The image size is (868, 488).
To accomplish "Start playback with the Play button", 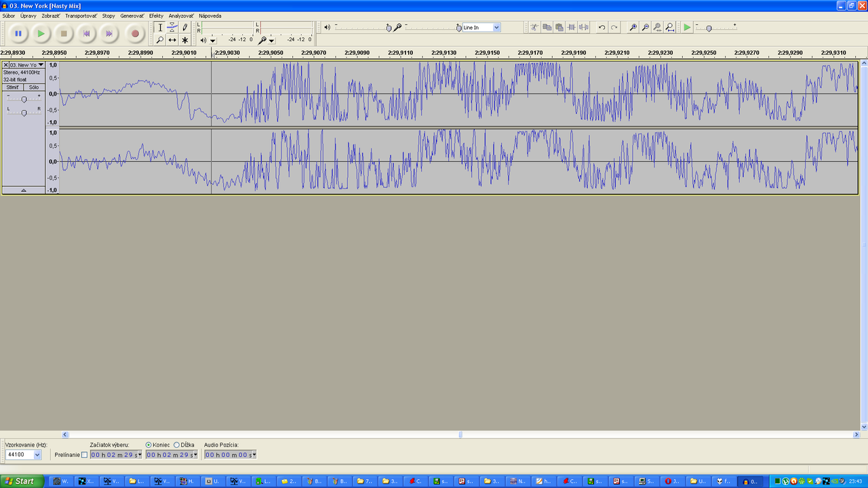I will (41, 33).
